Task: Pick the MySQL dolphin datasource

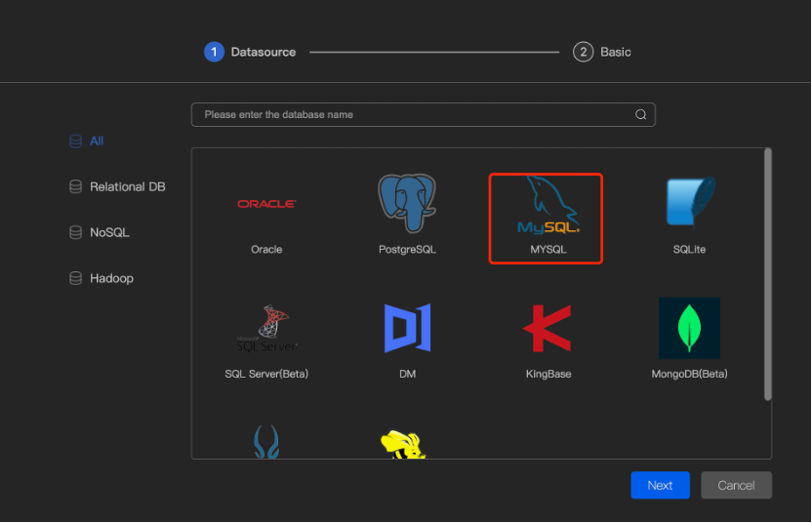Action: pos(547,207)
